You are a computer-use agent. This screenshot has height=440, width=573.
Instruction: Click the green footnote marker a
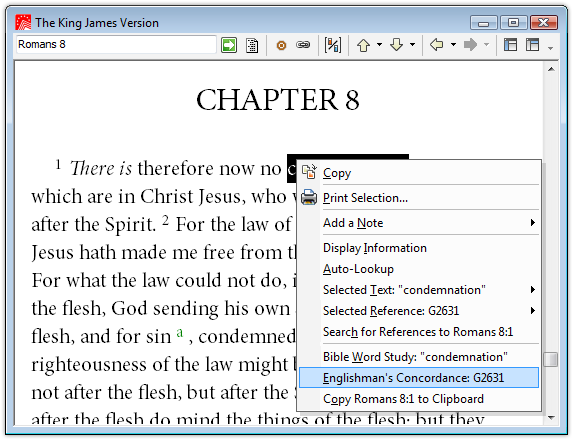[x=179, y=332]
